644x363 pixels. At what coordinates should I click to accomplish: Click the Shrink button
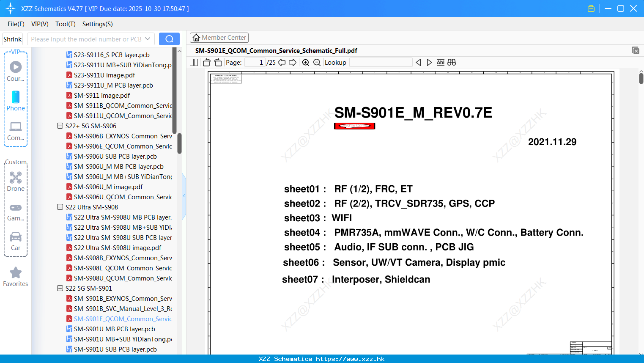click(13, 39)
